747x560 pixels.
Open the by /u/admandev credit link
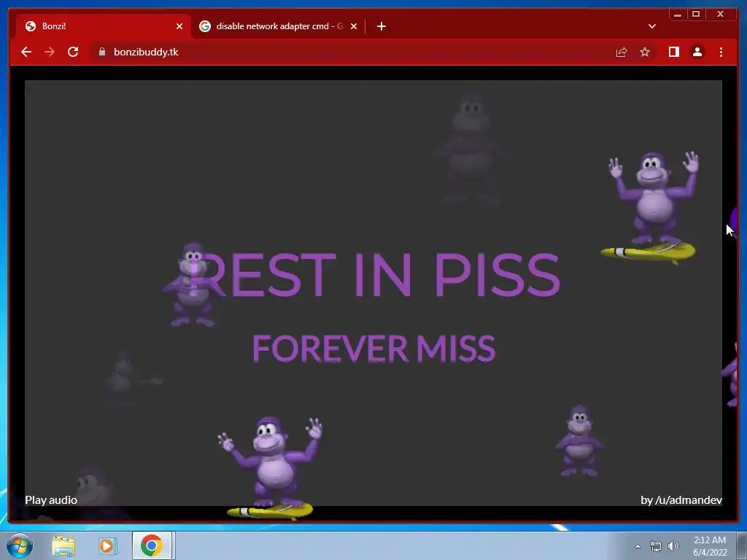pos(681,500)
